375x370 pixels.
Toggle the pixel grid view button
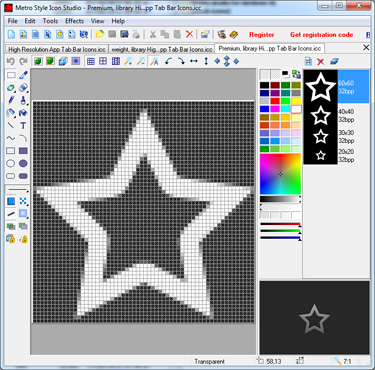click(x=91, y=61)
